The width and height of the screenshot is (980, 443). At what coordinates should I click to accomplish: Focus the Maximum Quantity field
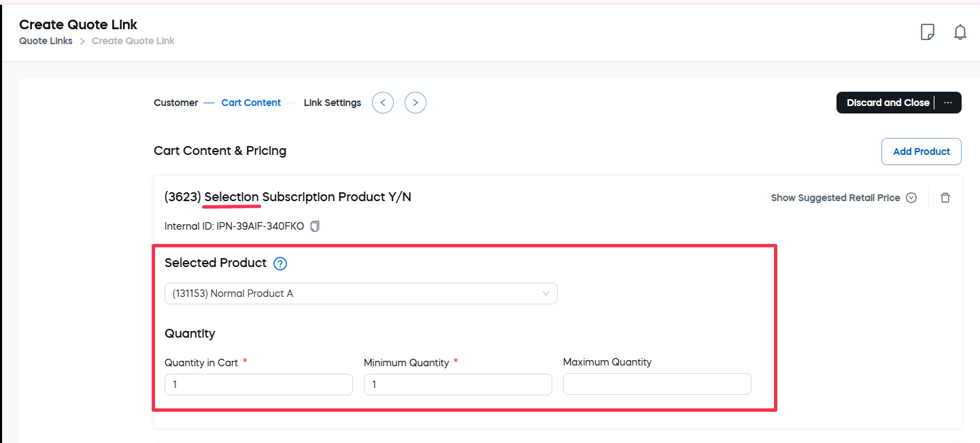(x=657, y=384)
